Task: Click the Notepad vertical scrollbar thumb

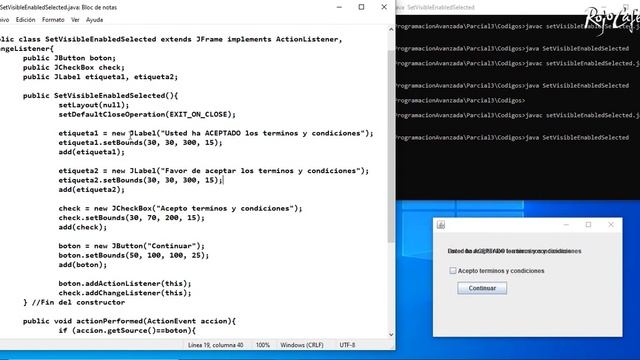Action: coord(391,146)
